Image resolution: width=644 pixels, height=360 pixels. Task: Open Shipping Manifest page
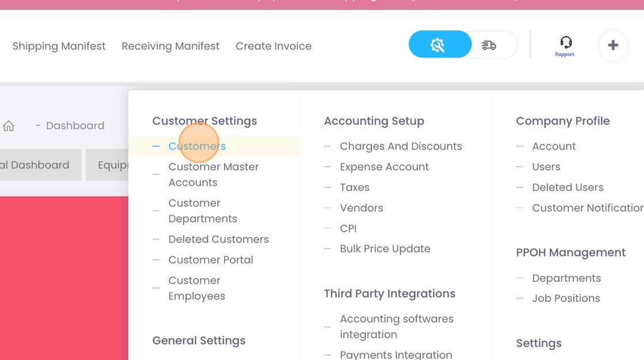coord(59,46)
